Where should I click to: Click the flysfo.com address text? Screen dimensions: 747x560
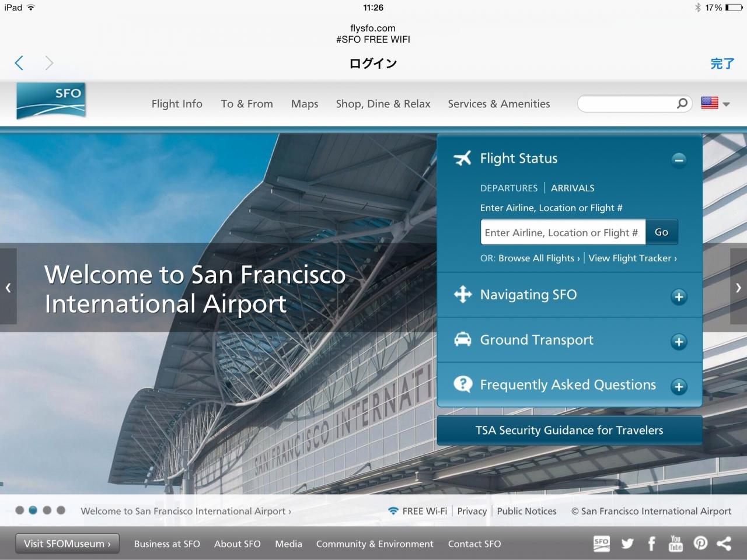pyautogui.click(x=373, y=28)
